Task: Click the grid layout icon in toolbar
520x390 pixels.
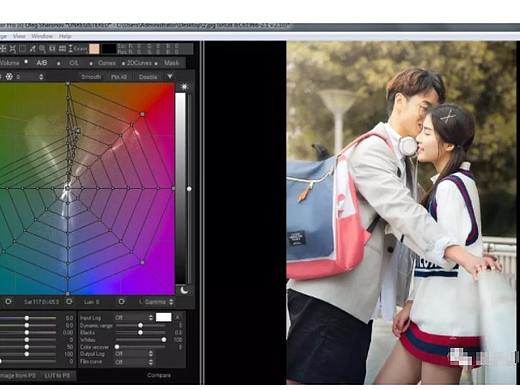Action: [x=62, y=49]
